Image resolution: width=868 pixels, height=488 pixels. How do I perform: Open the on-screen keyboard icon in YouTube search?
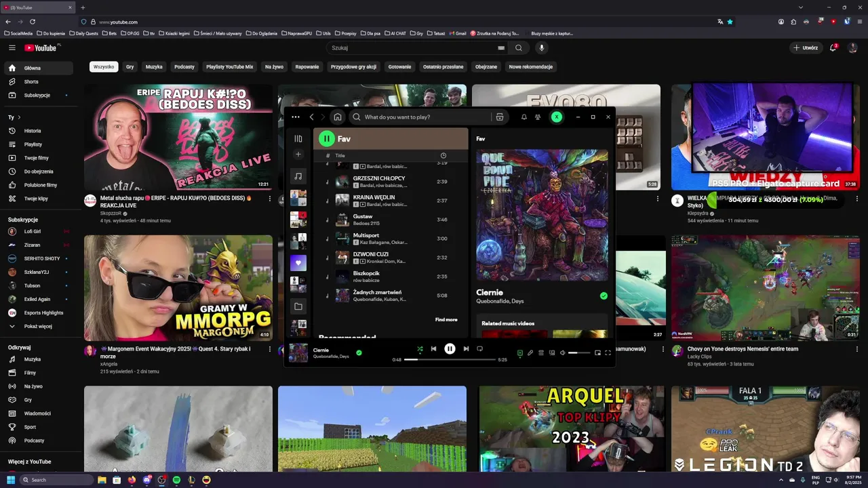501,48
